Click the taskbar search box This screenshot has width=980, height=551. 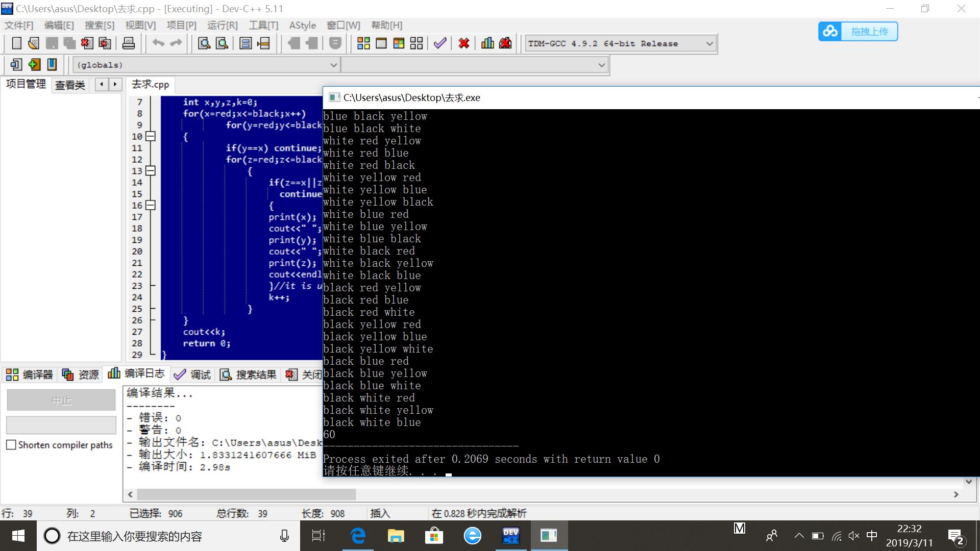(168, 536)
